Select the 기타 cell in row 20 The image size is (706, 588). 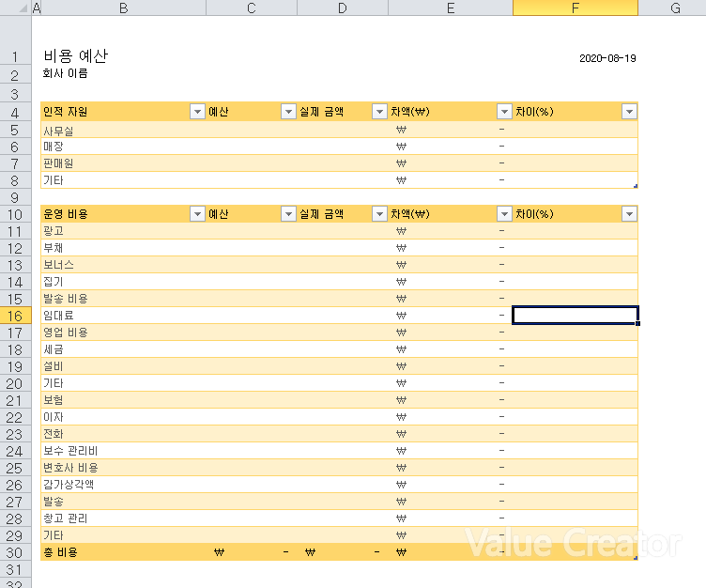click(123, 383)
